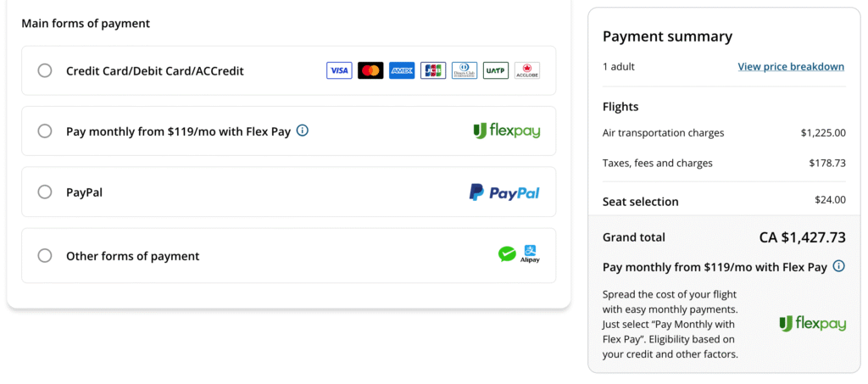Click the Diners Club logo
868x384 pixels.
pos(465,71)
